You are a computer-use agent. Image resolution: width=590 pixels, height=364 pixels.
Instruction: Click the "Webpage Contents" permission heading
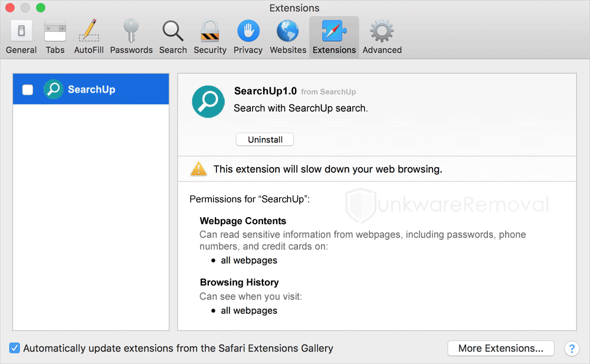point(242,221)
